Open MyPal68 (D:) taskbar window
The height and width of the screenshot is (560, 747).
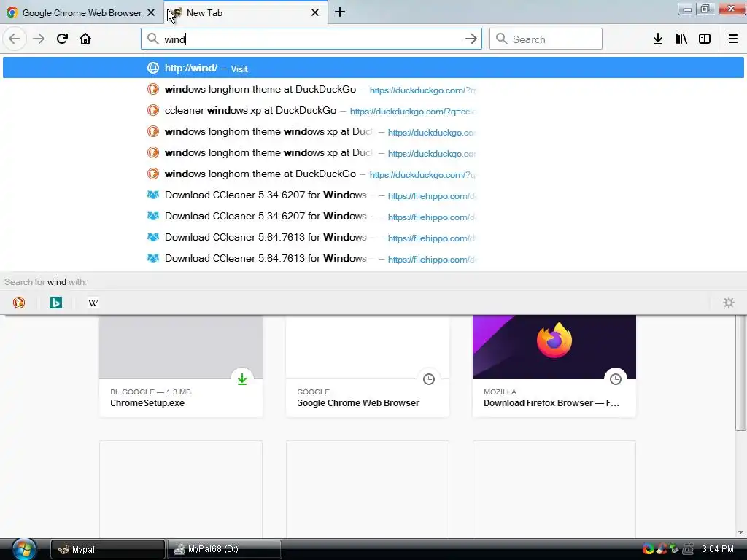[225, 550]
